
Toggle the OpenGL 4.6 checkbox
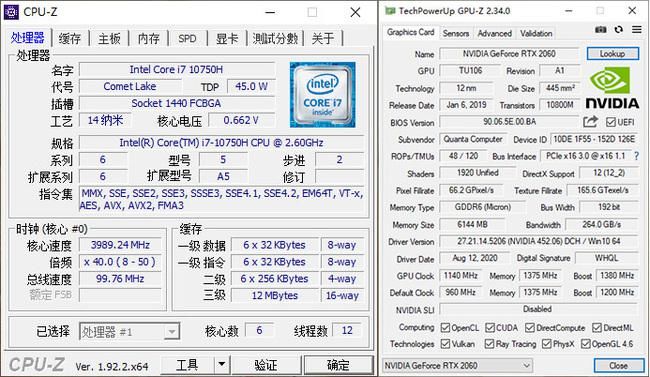[585, 344]
